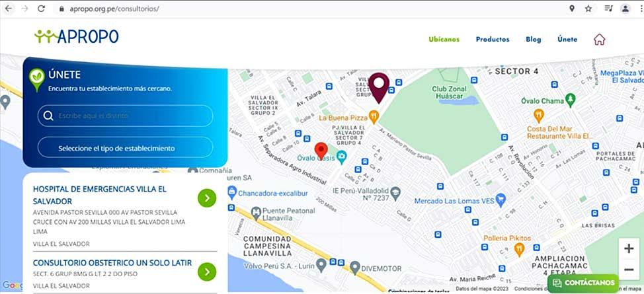Screen dimensions: 644x294
Task: Select CONSULTORIO OBSTETRICO UN SOLO LATIR title
Action: (x=112, y=263)
